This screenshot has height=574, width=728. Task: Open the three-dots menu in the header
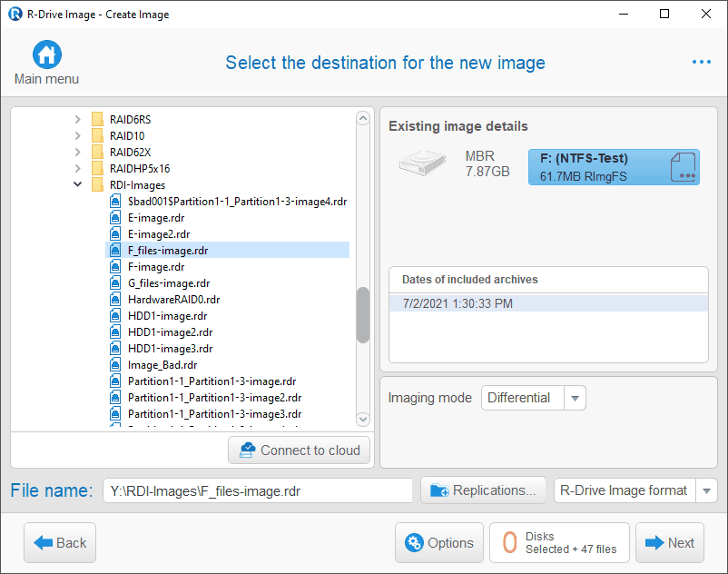point(701,62)
